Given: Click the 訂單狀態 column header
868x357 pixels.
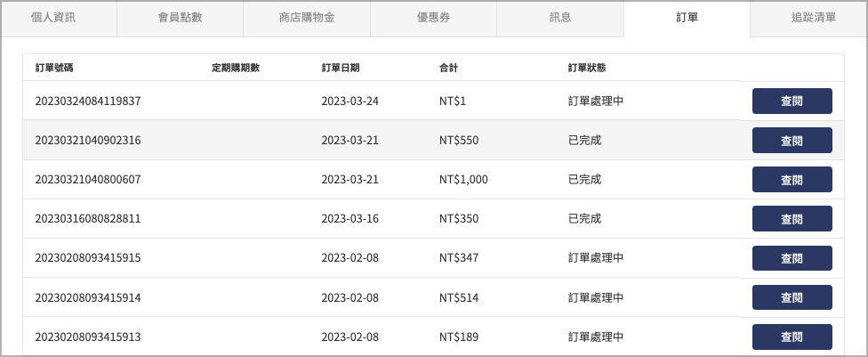Looking at the screenshot, I should [587, 69].
